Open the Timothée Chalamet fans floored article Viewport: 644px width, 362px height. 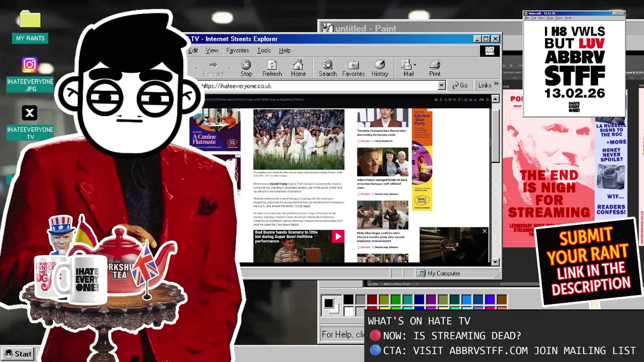tap(382, 133)
